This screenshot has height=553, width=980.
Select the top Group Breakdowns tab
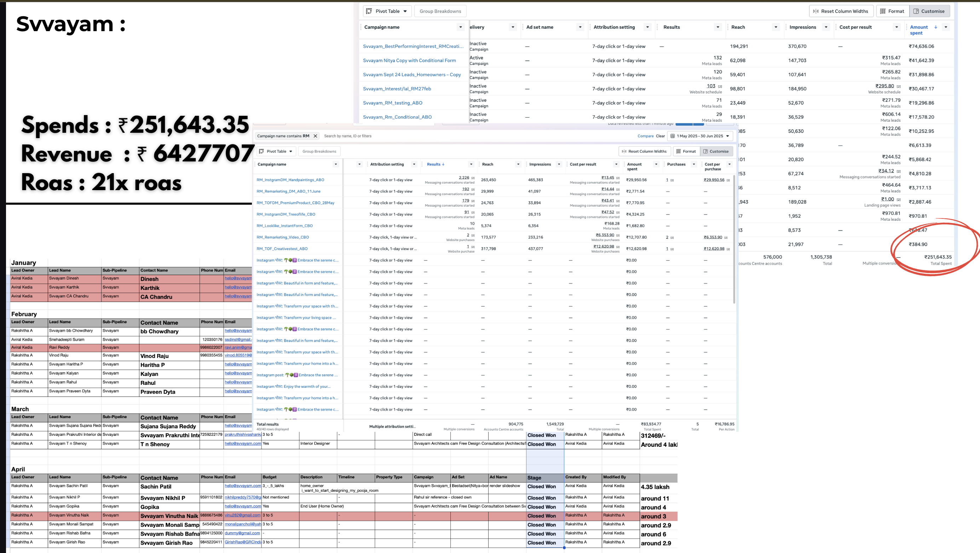(x=440, y=11)
